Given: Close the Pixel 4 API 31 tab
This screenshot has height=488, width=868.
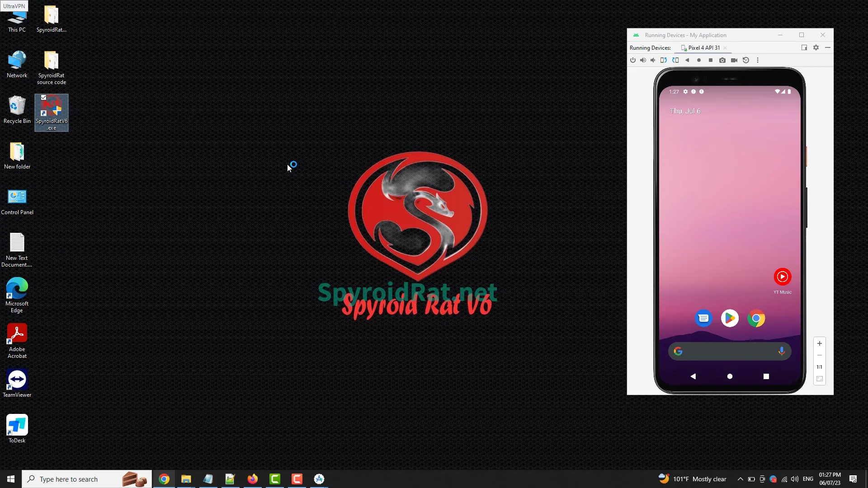Looking at the screenshot, I should tap(725, 48).
